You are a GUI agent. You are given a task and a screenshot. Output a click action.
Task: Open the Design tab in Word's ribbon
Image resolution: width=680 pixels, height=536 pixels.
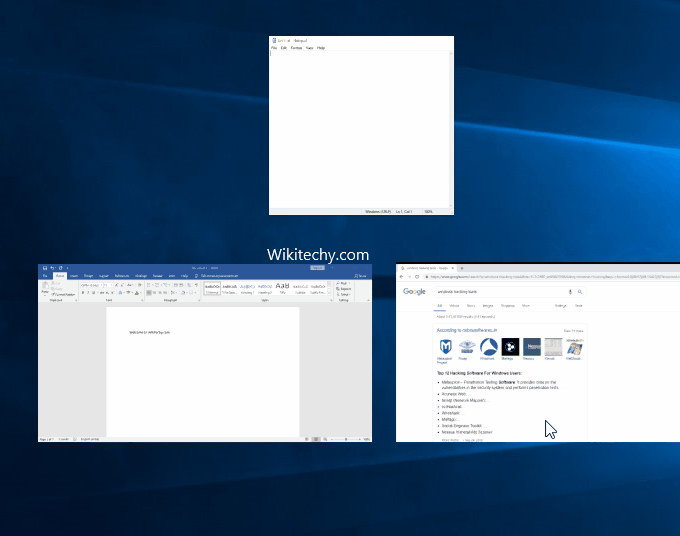pos(88,276)
